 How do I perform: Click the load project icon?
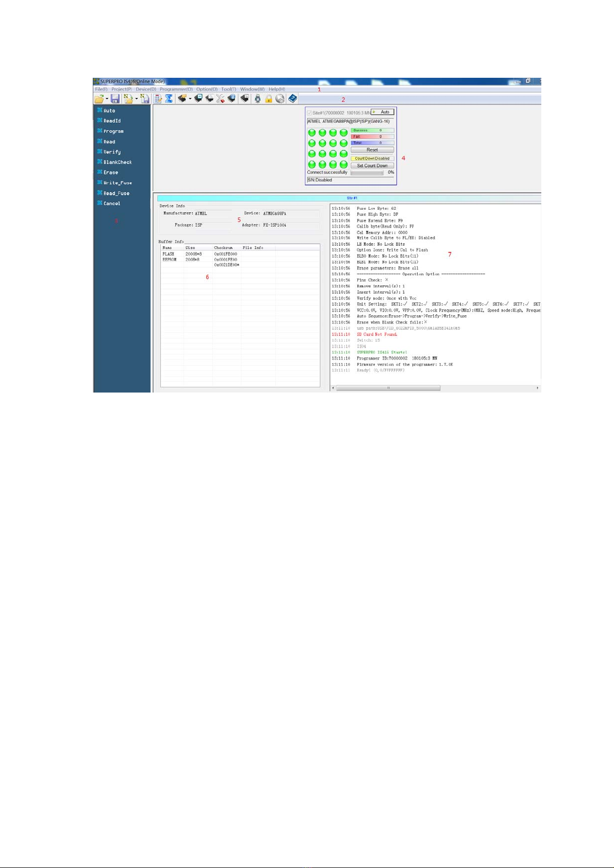coord(128,99)
